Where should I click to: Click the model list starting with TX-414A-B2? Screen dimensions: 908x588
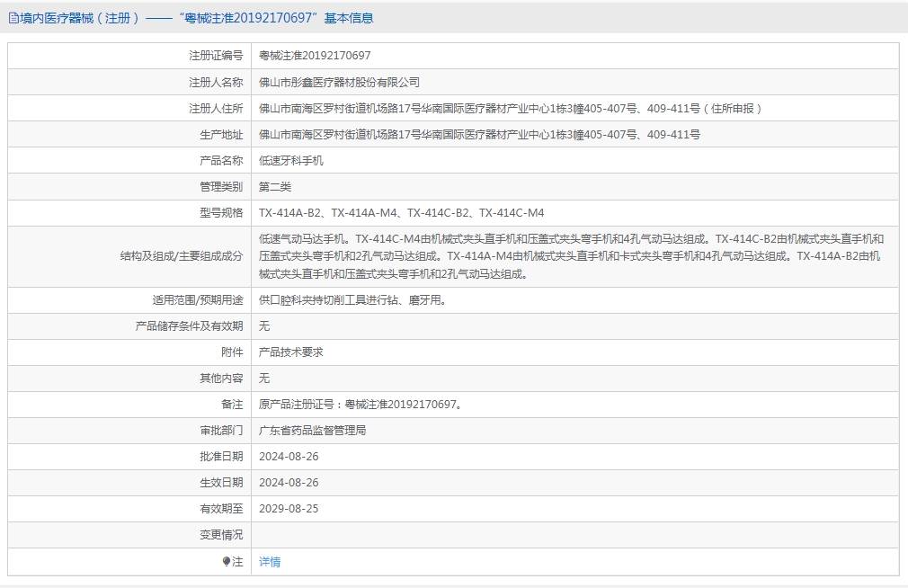401,213
